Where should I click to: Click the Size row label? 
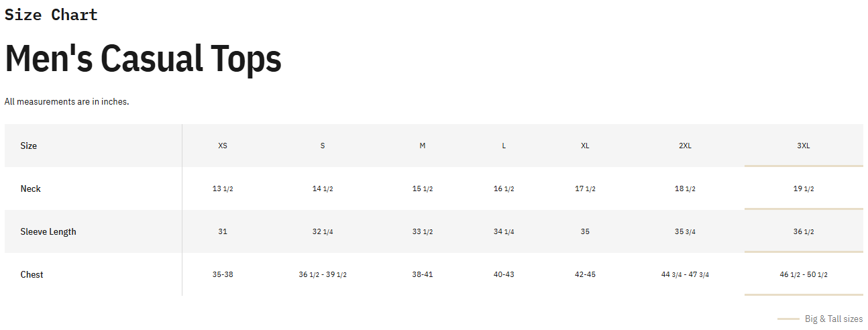[x=29, y=146]
